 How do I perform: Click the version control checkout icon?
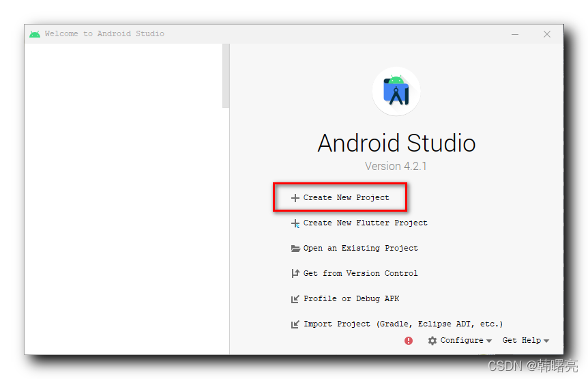click(295, 274)
